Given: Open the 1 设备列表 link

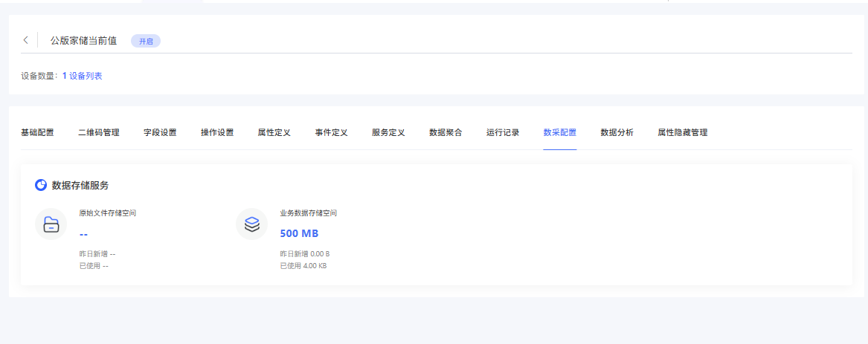Looking at the screenshot, I should pos(82,76).
